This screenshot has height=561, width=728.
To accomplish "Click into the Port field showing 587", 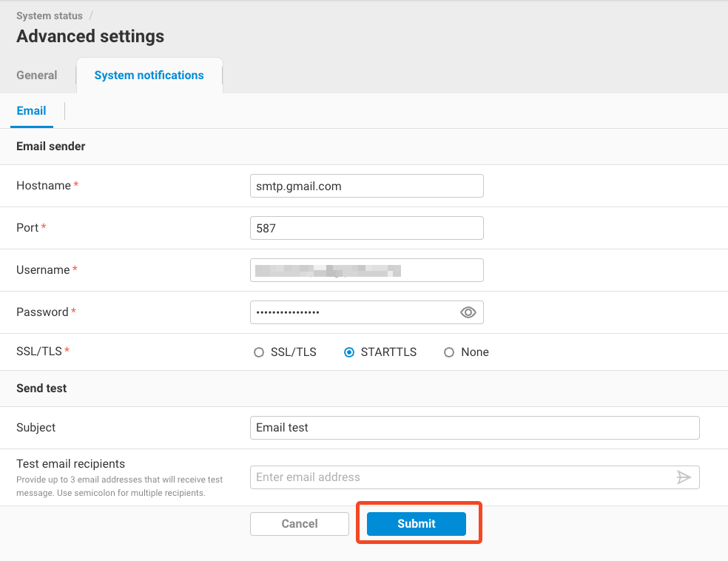I will tap(366, 228).
